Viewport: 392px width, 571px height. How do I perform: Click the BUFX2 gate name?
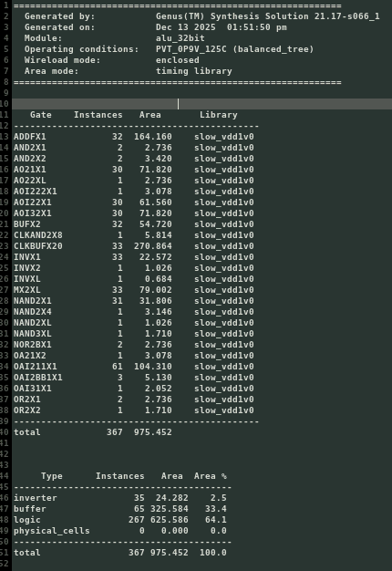[27, 224]
